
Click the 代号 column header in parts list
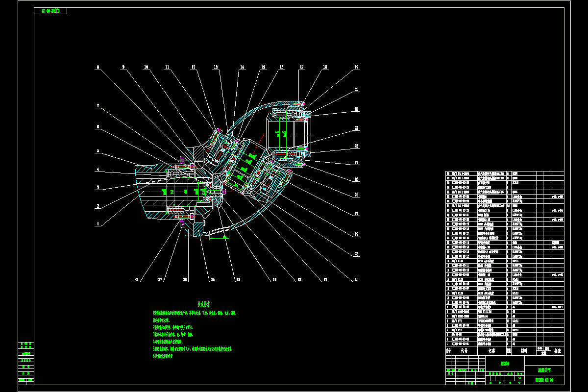(464, 351)
